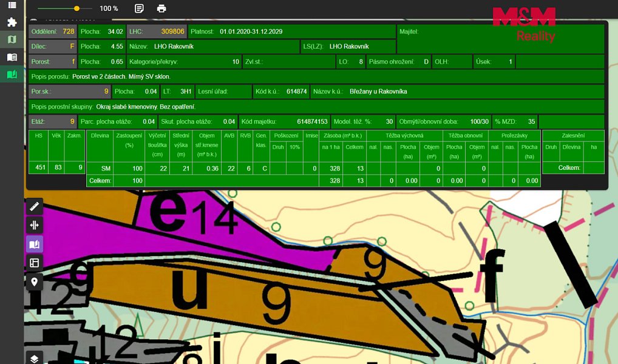This screenshot has height=364, width=618.
Task: Click the printer icon
Action: coord(161,8)
